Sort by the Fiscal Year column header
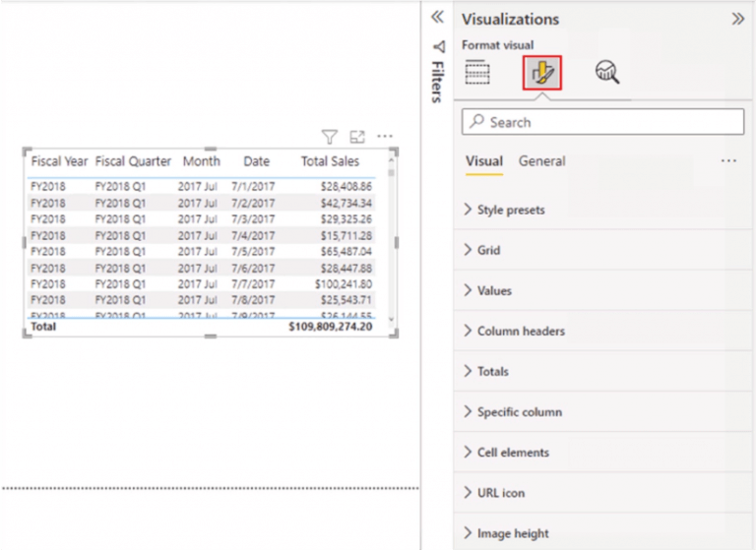Viewport: 756px width, 550px height. (x=59, y=161)
